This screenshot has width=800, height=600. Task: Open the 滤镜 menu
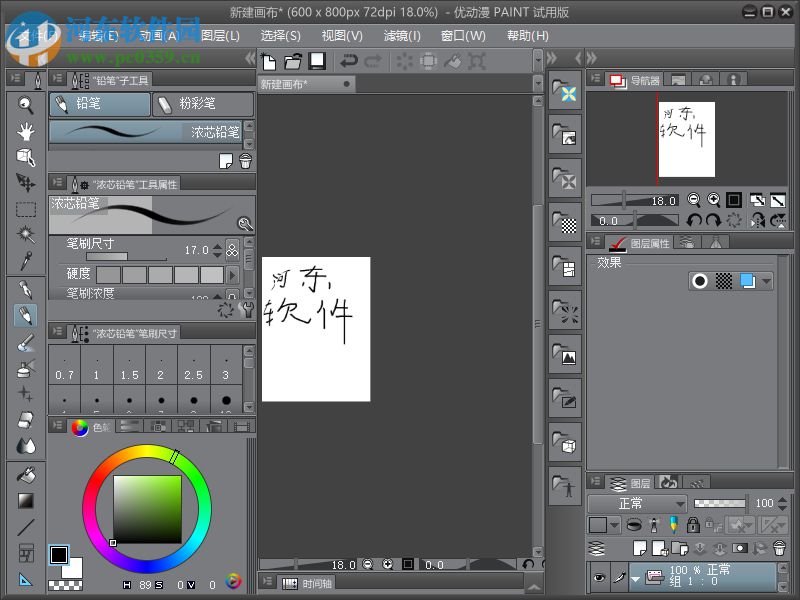pos(402,36)
